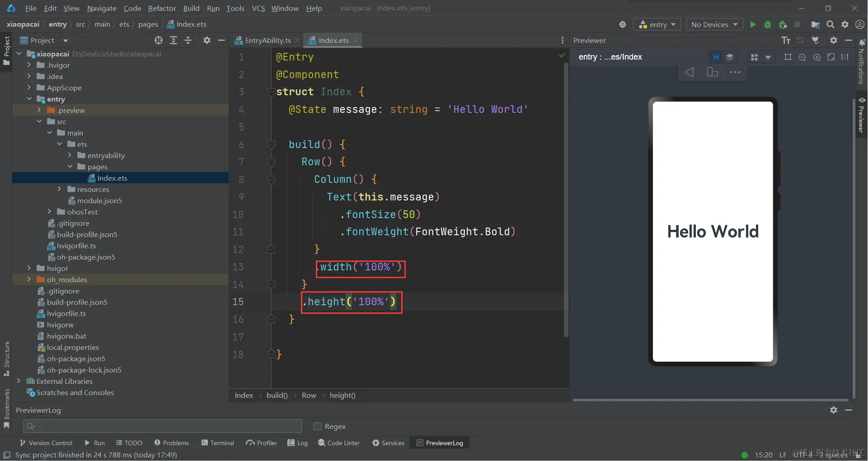Click the user account avatar icon
This screenshot has width=868, height=461.
click(x=860, y=24)
